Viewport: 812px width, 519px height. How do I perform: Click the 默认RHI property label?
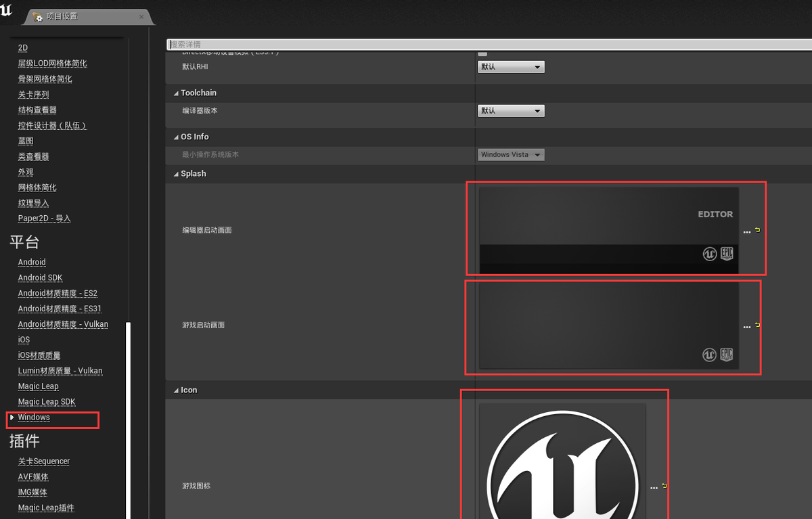point(195,67)
